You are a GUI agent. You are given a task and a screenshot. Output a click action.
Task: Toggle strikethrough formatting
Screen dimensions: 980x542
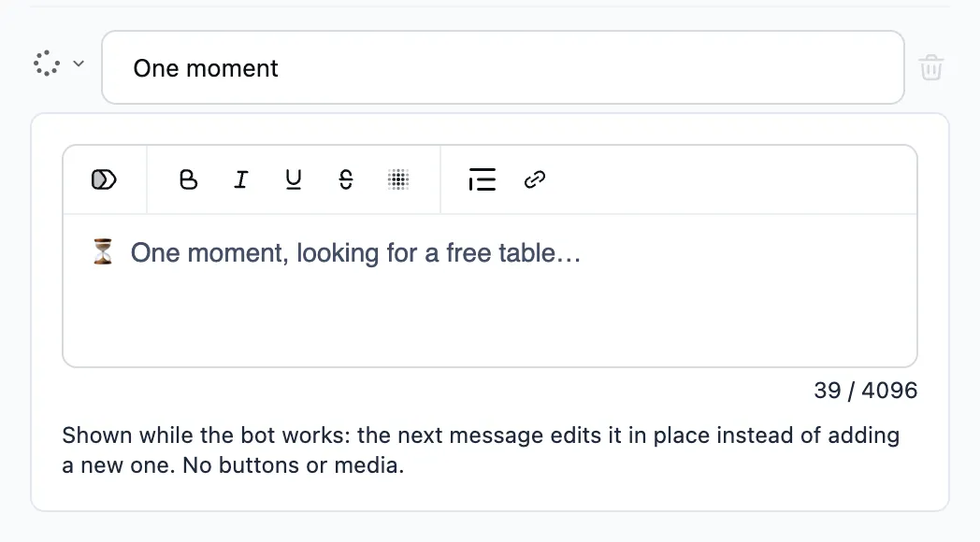coord(346,179)
